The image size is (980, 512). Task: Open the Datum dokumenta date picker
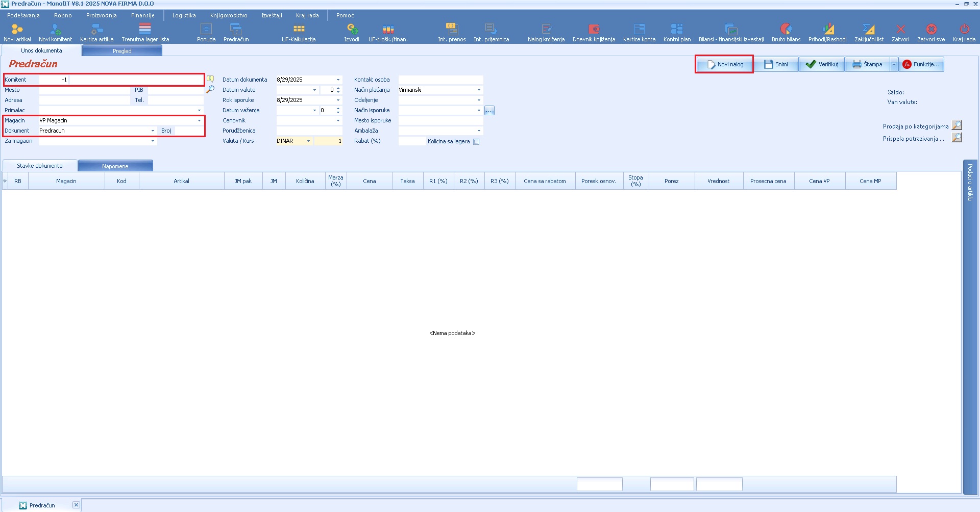[338, 80]
